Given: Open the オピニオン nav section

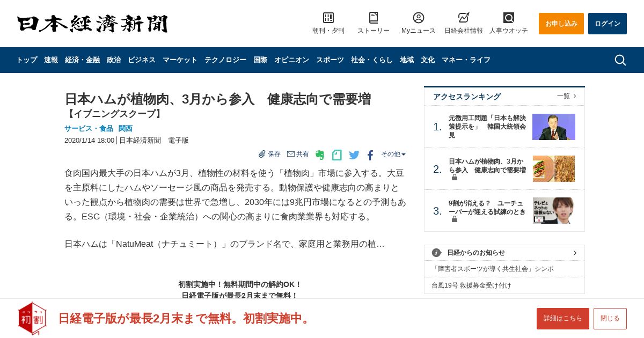Looking at the screenshot, I should click(291, 60).
